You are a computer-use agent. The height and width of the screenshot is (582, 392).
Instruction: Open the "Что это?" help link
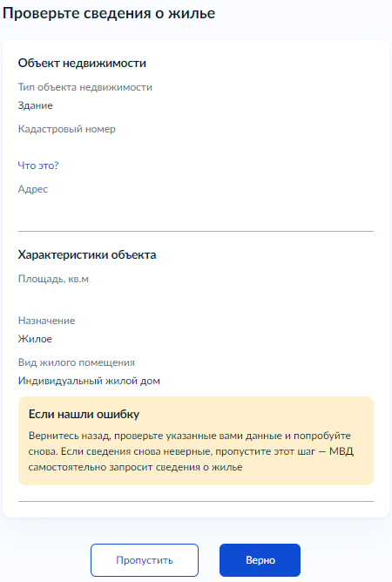pos(38,166)
